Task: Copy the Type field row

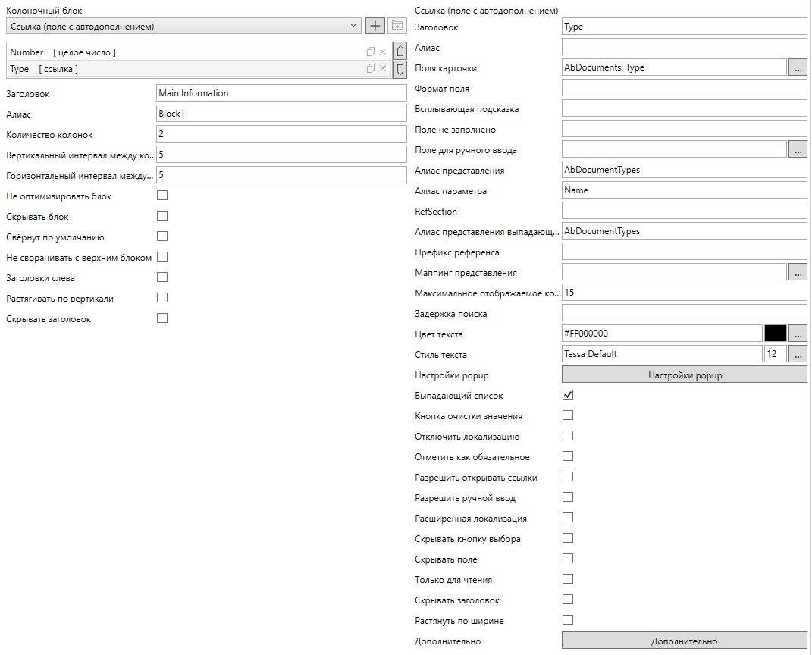Action: point(371,69)
